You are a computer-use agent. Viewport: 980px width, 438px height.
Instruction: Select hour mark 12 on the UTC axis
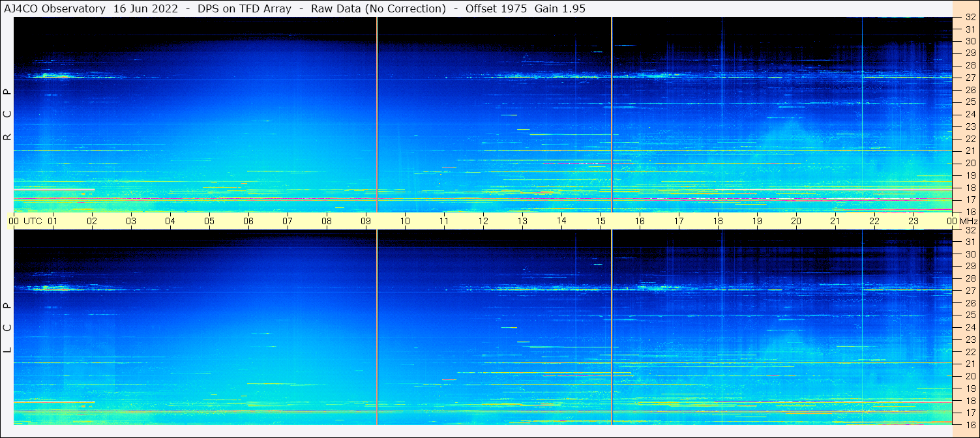pyautogui.click(x=483, y=221)
